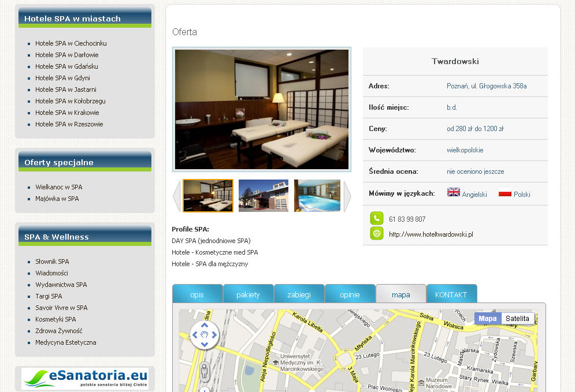The height and width of the screenshot is (392, 575).
Task: Click the Twardowski hotel name heading
Action: pos(455,61)
